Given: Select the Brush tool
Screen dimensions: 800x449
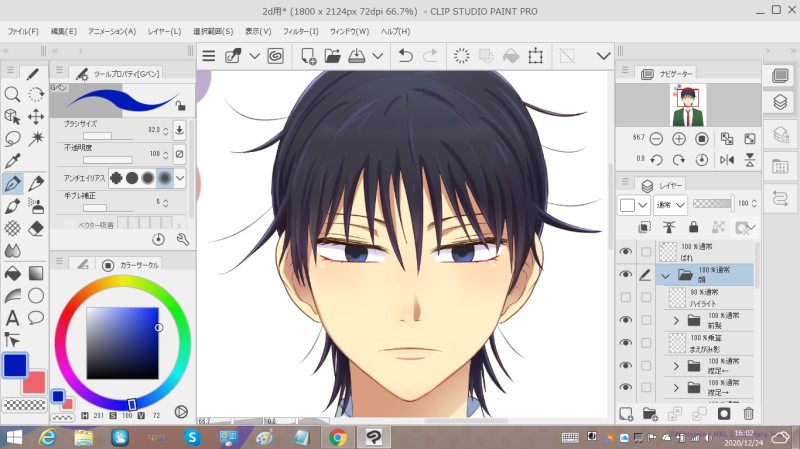Looking at the screenshot, I should click(12, 206).
